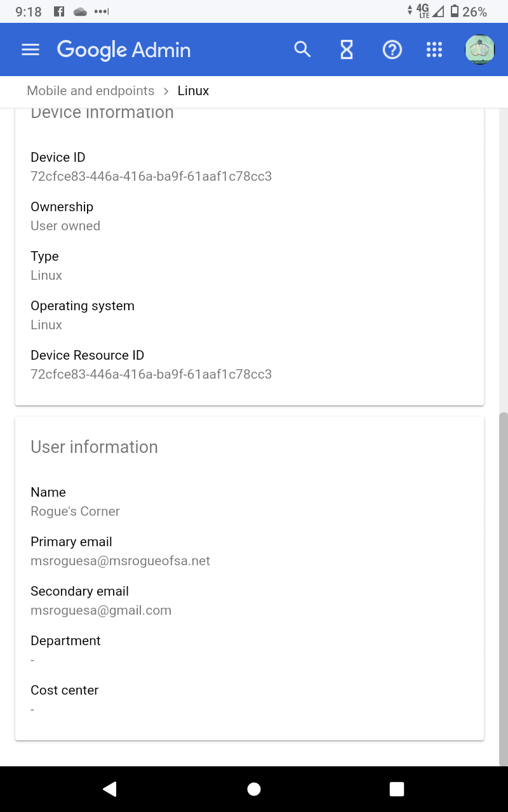Click the battery status icon

click(455, 11)
